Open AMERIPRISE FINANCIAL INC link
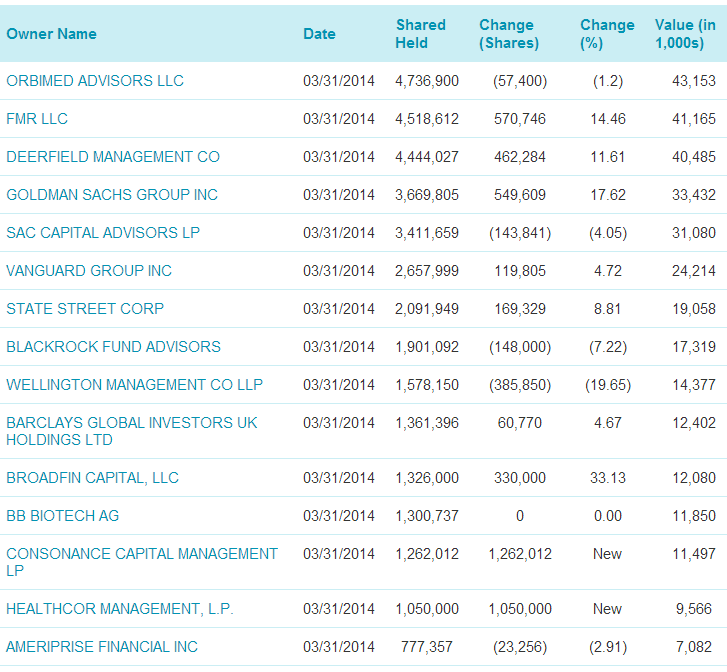Image resolution: width=727 pixels, height=672 pixels. pyautogui.click(x=102, y=647)
